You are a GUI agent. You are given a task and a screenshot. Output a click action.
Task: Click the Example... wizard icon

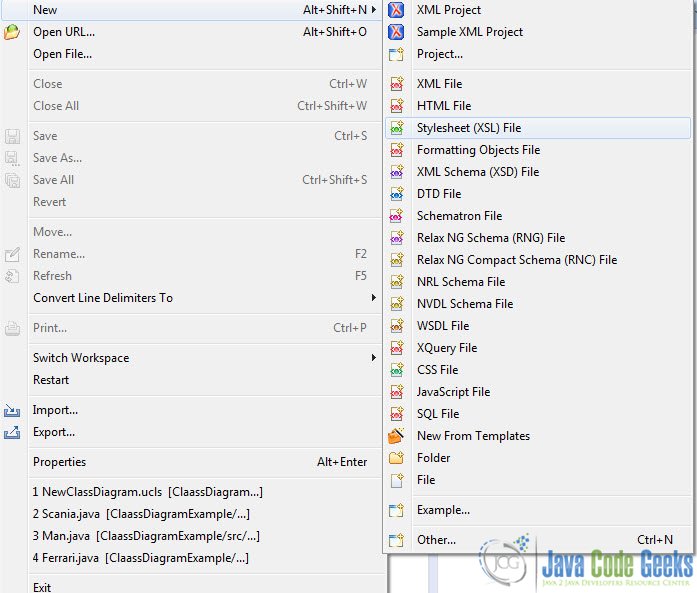[x=396, y=510]
